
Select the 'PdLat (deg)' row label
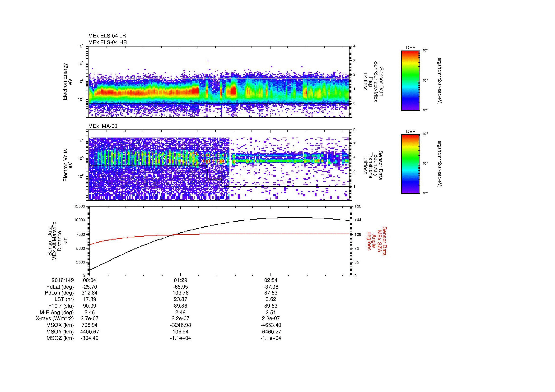(60, 287)
